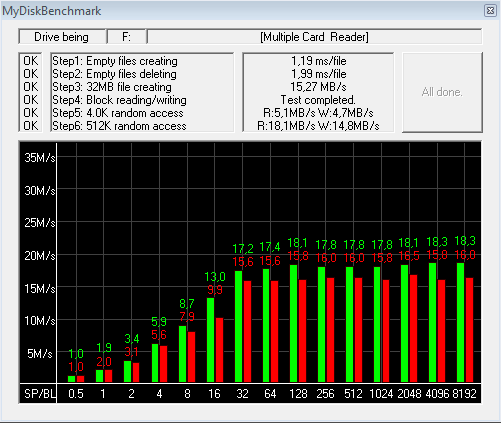Viewport: 501px width, 423px height.
Task: Click the '16' block size label
Action: pos(214,394)
